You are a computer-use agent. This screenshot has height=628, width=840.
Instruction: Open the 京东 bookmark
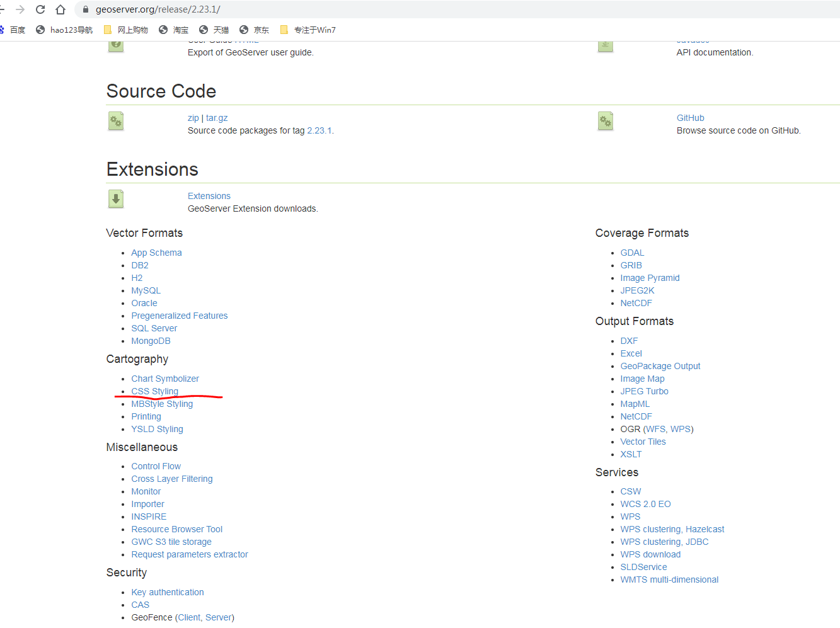click(x=255, y=30)
